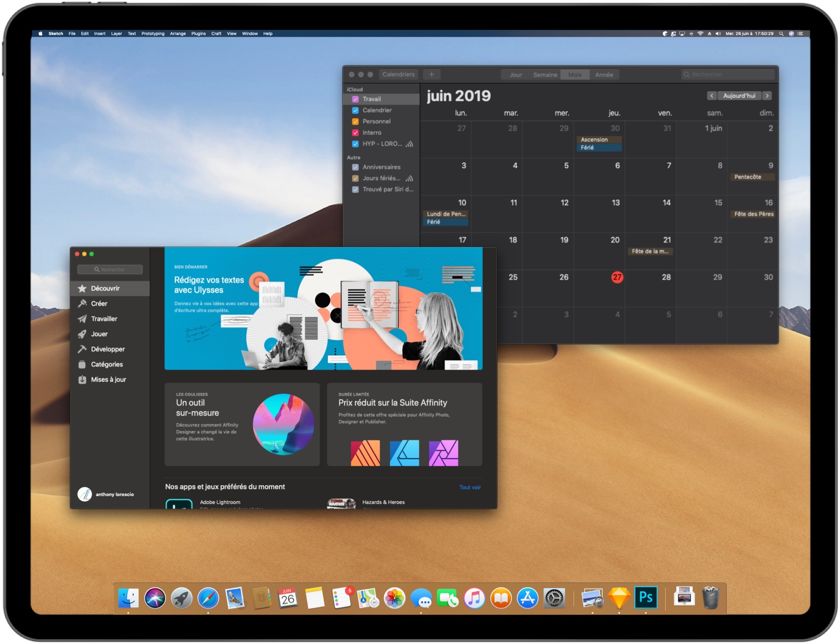This screenshot has width=840, height=644.
Task: Open App Store icon in Dock
Action: click(x=527, y=598)
